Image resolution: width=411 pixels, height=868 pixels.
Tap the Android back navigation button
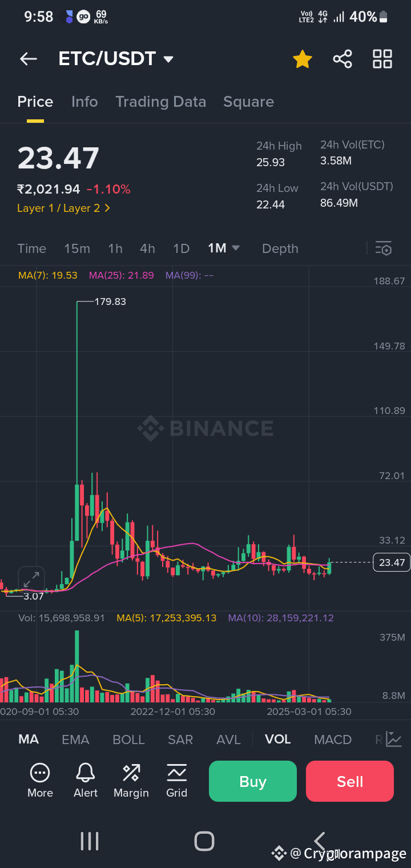click(320, 841)
